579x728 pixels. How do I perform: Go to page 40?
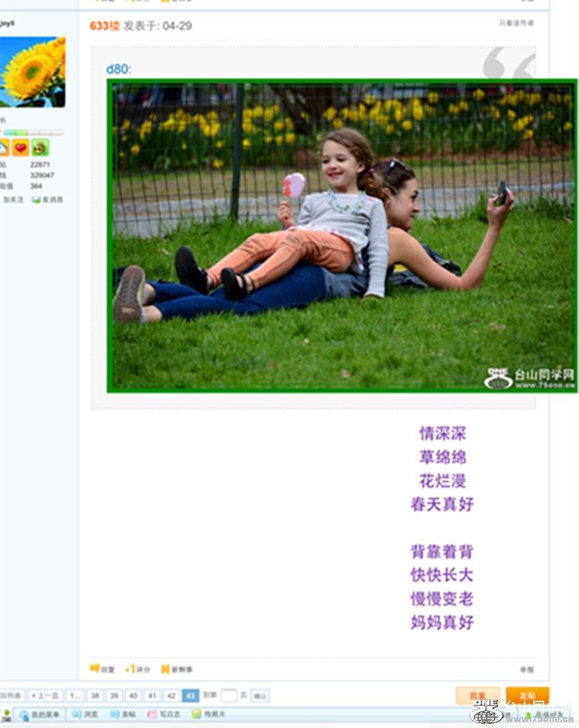click(133, 695)
